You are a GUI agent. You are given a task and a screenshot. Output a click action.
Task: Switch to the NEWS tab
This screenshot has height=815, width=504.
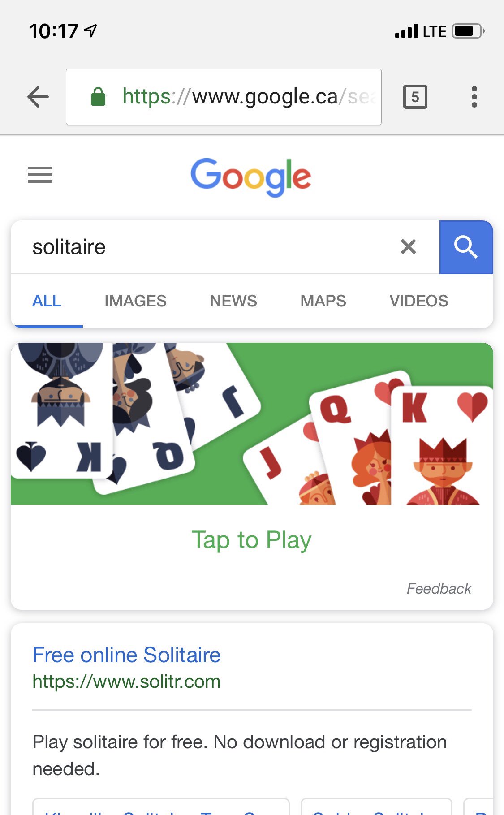tap(233, 301)
